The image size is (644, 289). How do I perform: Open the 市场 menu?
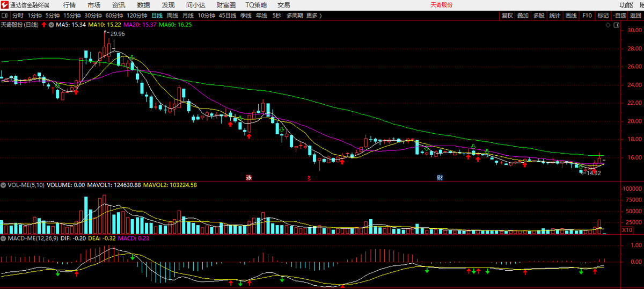[94, 5]
